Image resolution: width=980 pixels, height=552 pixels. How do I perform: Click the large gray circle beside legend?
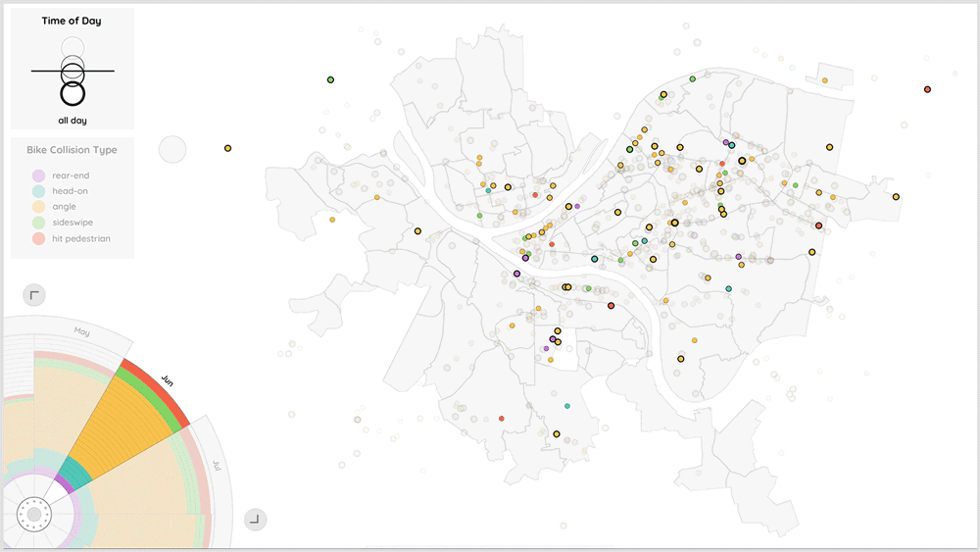tap(172, 149)
